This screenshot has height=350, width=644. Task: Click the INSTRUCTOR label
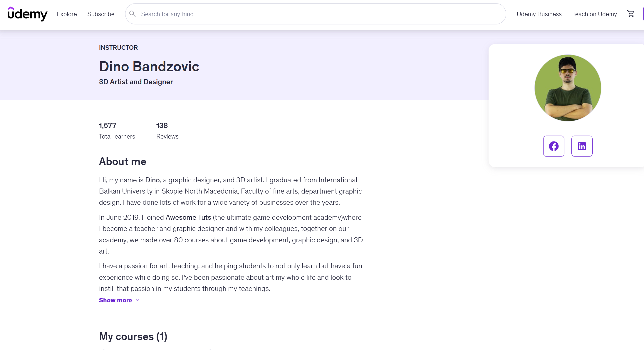tap(118, 48)
